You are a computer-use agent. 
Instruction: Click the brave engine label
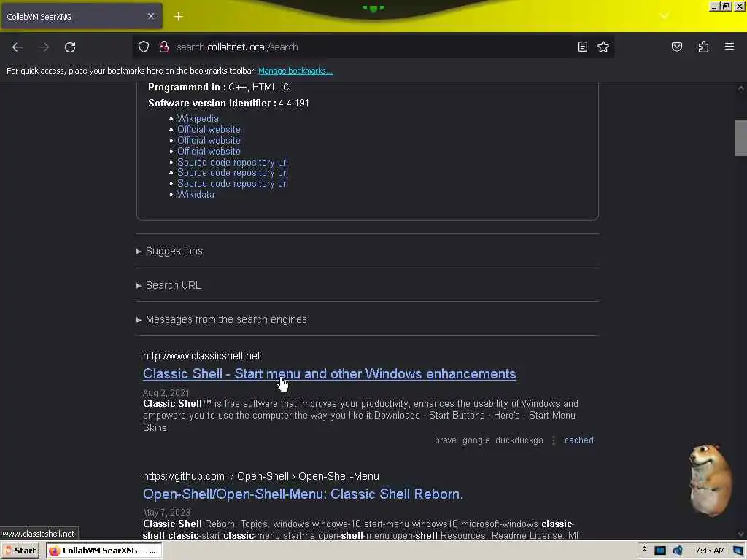coord(446,440)
